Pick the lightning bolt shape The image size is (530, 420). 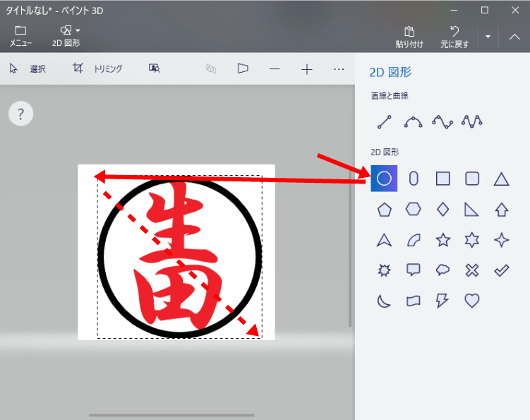pos(443,301)
